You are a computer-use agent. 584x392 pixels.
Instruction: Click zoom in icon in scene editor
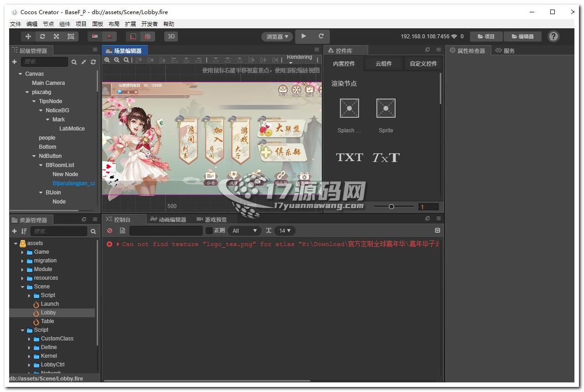107,60
